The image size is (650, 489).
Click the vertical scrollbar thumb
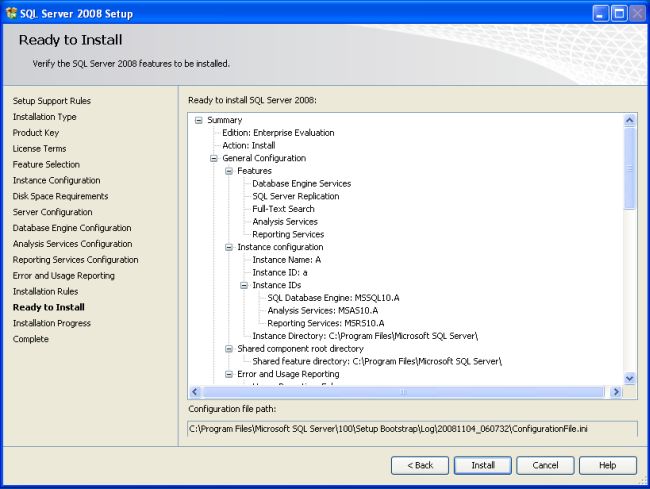(x=630, y=168)
